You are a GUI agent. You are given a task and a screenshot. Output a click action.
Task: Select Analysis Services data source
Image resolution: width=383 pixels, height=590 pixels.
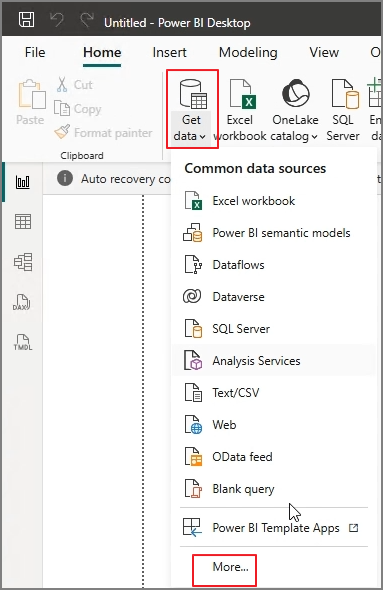click(x=274, y=361)
